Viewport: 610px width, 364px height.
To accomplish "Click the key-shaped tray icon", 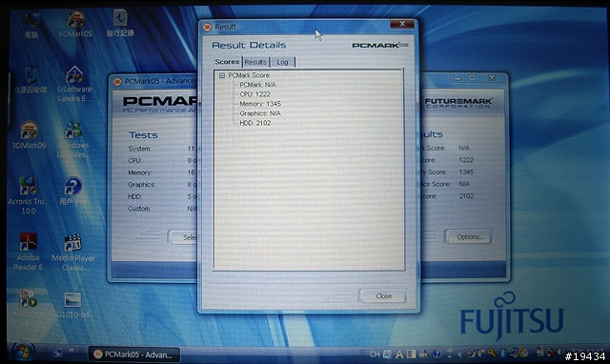I will (x=492, y=354).
